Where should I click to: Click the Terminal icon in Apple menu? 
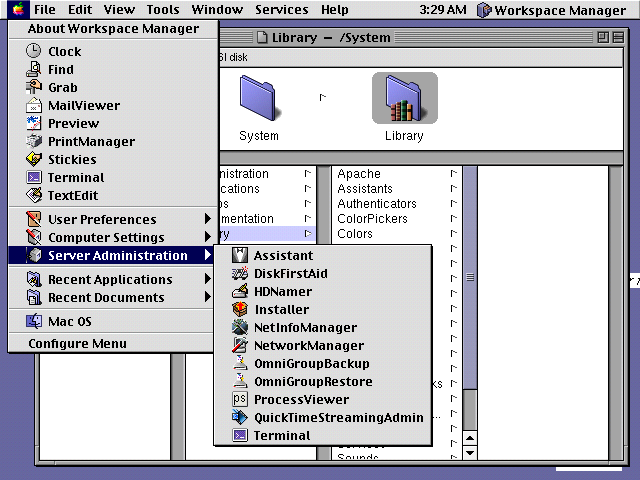click(33, 177)
